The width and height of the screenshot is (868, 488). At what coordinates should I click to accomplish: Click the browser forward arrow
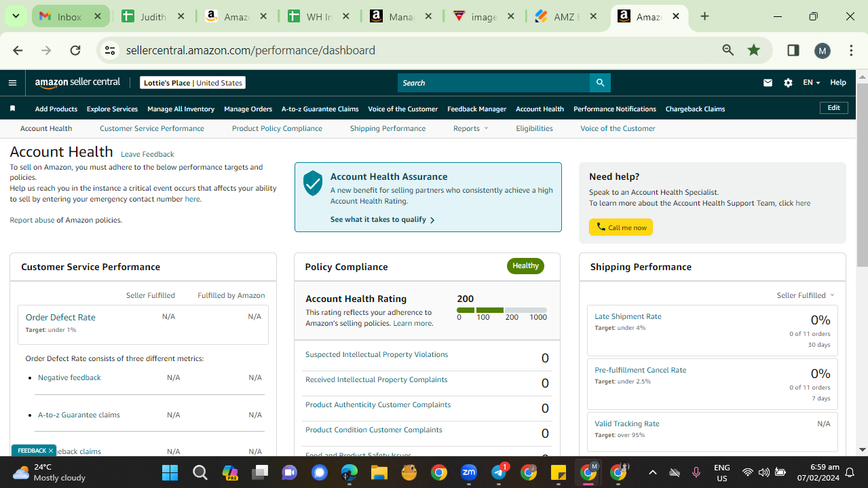pos(46,50)
